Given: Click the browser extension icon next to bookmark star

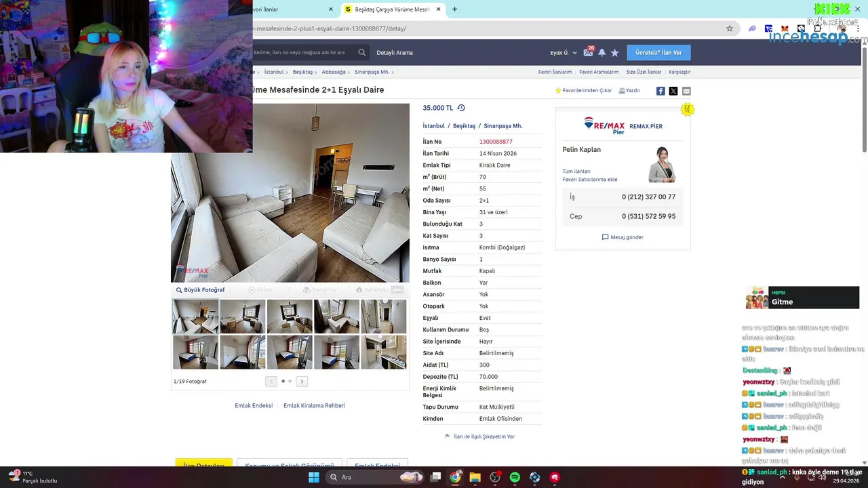Looking at the screenshot, I should pos(752,28).
